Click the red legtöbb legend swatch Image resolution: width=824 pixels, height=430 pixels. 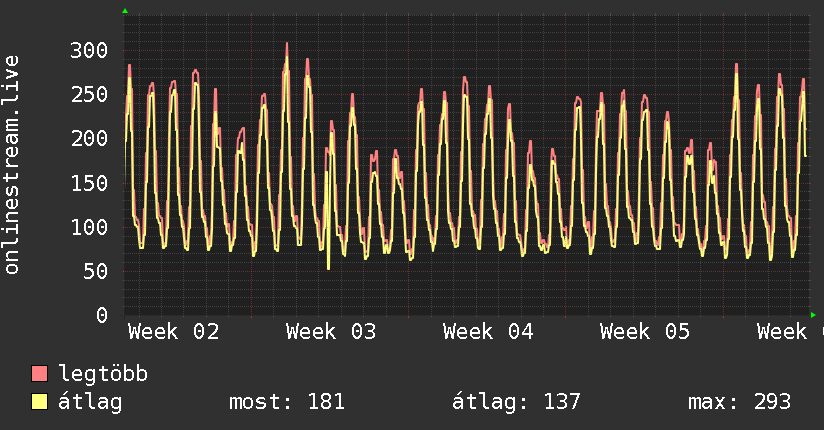40,375
